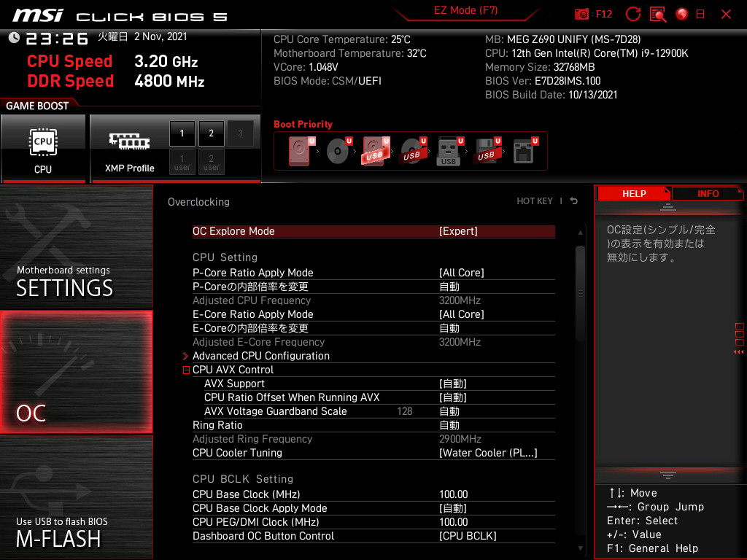Open the BIOS search magnifier icon

click(658, 15)
